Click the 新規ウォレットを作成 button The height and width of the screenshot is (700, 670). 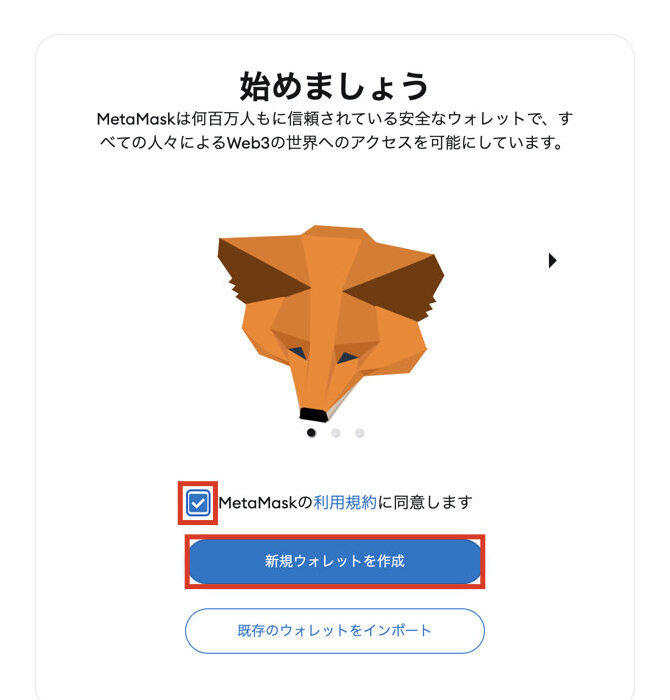pos(335,561)
